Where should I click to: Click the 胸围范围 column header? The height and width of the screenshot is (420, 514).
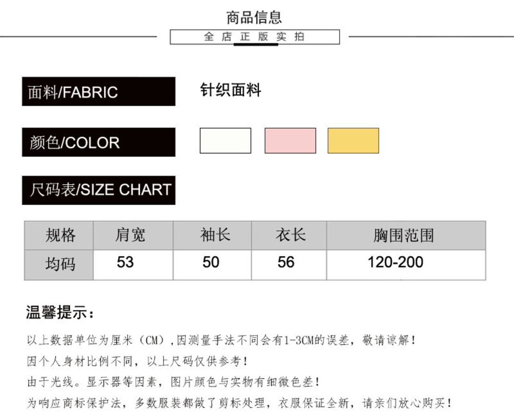(404, 235)
